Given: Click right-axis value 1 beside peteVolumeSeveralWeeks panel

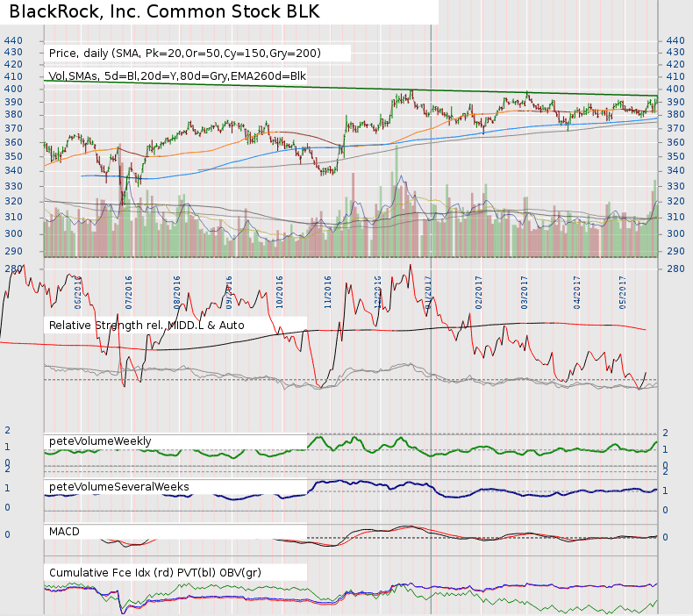Looking at the screenshot, I should (x=665, y=491).
